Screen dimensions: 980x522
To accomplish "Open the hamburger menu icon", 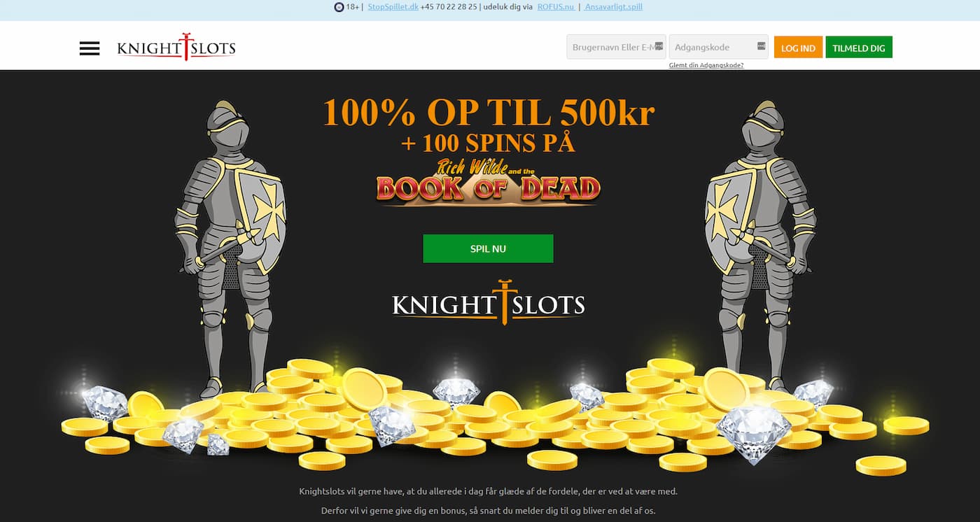I will click(x=90, y=48).
